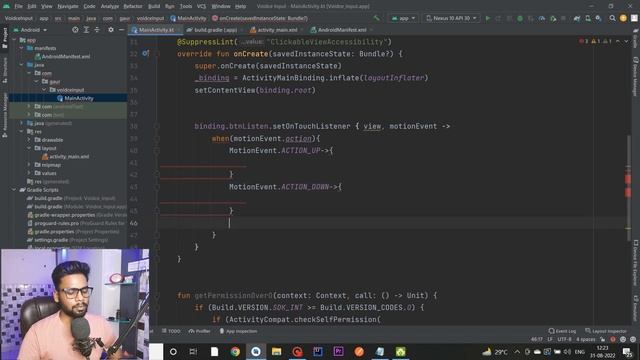Click the Make Project hammer icon

click(376, 18)
